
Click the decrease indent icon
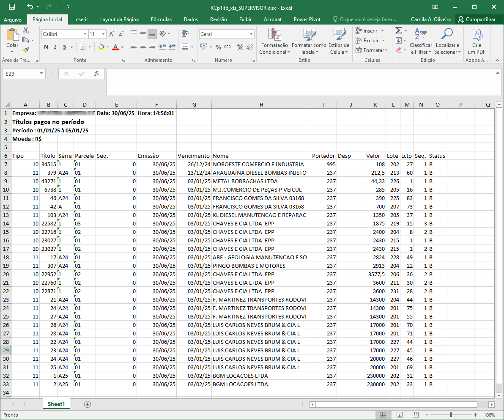point(163,47)
